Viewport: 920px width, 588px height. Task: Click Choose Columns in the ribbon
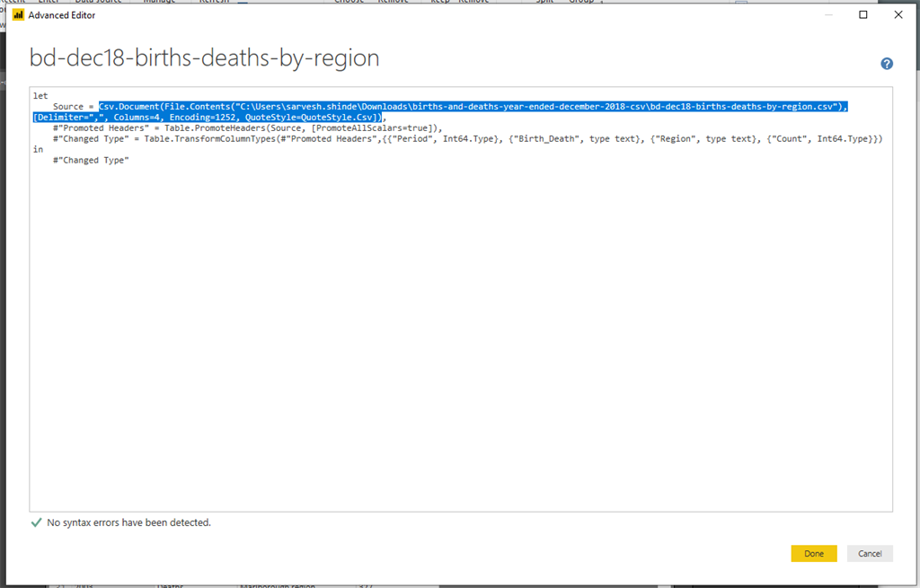pos(349,3)
